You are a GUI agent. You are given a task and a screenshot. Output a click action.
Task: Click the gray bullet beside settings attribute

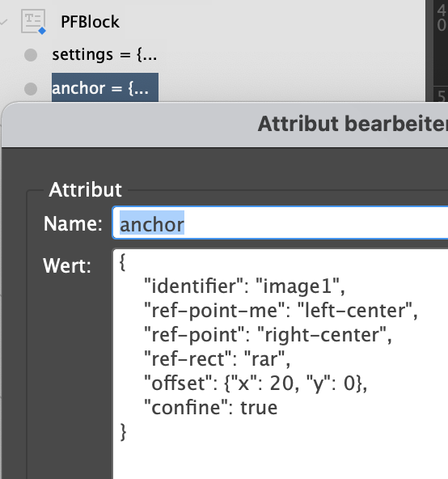click(x=31, y=55)
